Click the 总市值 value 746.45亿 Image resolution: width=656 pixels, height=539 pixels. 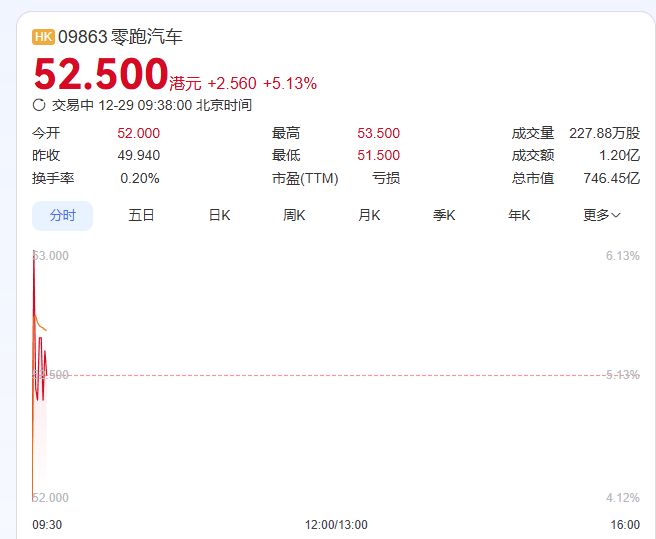tap(612, 178)
